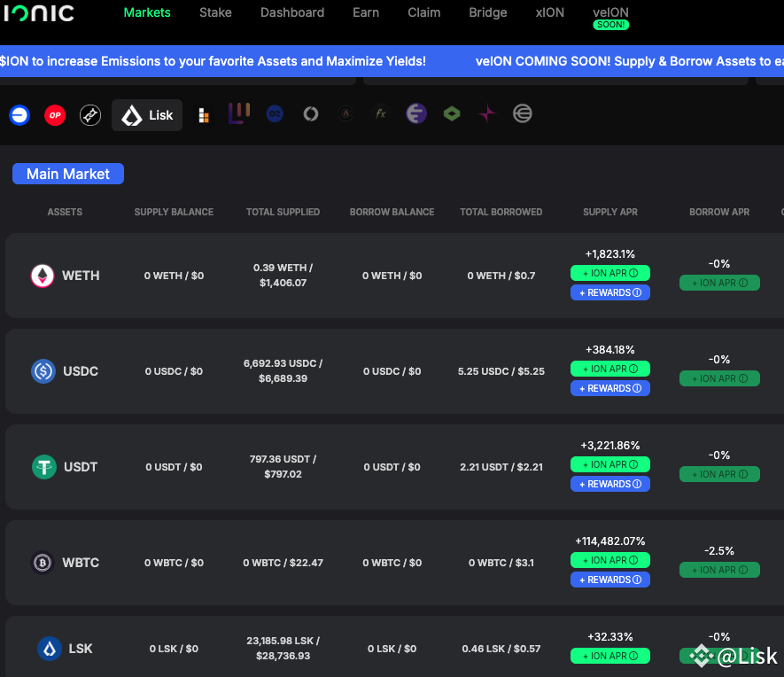Click the USDC asset icon

click(42, 371)
